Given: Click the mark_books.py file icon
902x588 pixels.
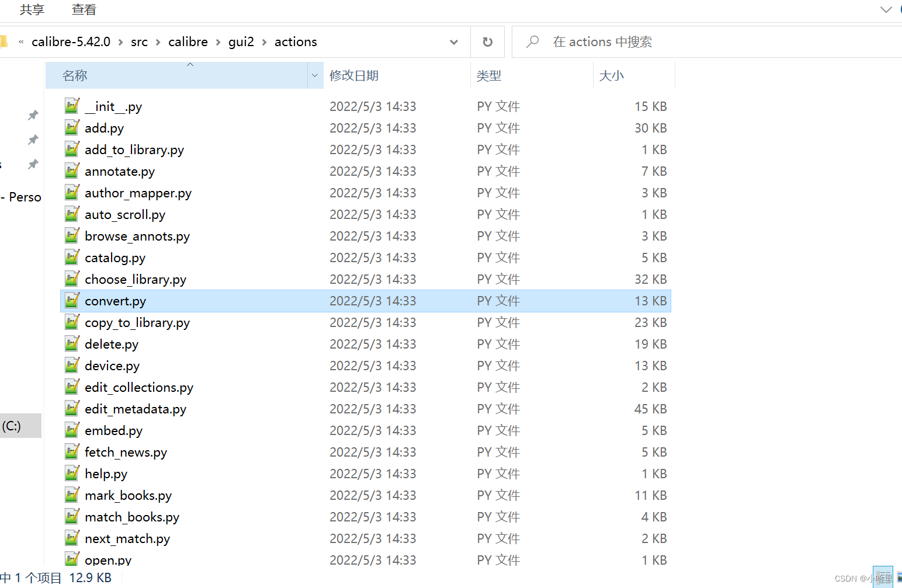Looking at the screenshot, I should pos(72,495).
